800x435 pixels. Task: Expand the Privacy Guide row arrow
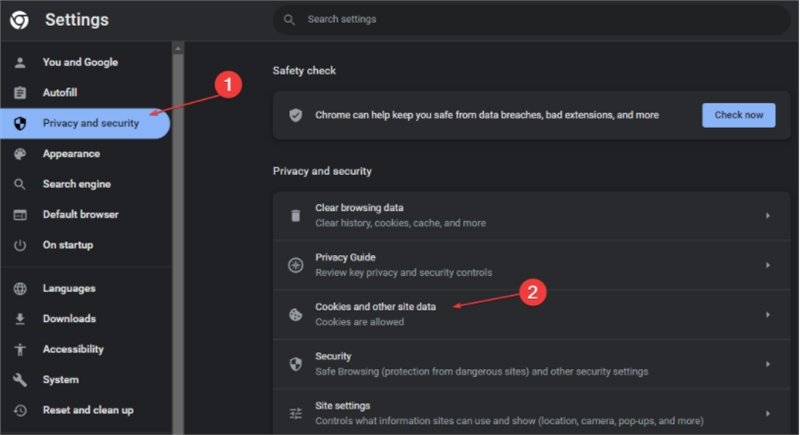[x=767, y=265]
